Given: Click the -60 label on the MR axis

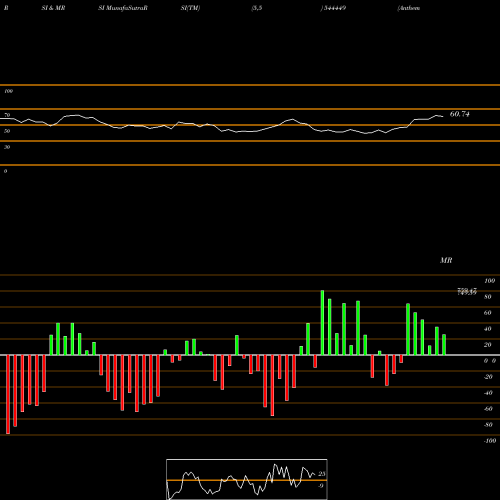Looking at the screenshot, I should (488, 409).
